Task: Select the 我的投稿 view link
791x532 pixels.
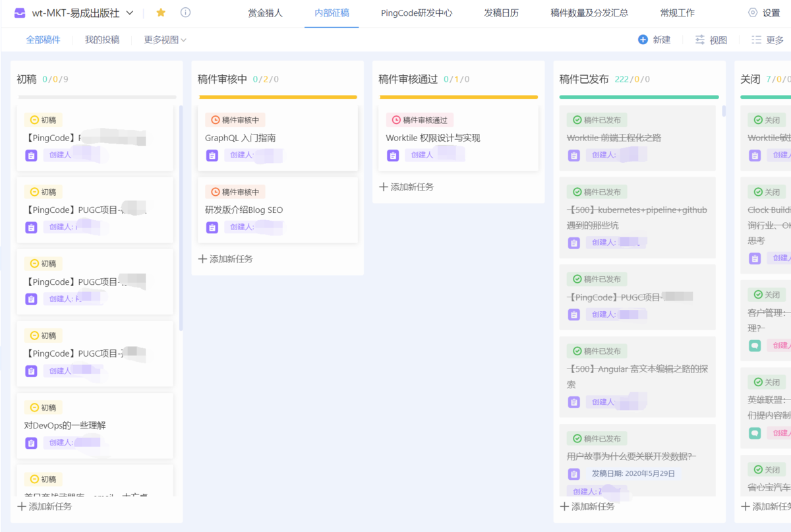Action: [102, 40]
